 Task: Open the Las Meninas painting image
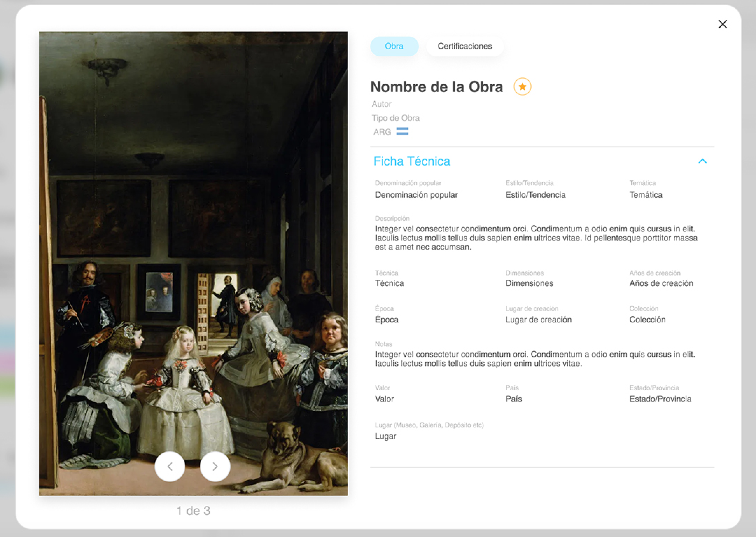[x=193, y=263]
